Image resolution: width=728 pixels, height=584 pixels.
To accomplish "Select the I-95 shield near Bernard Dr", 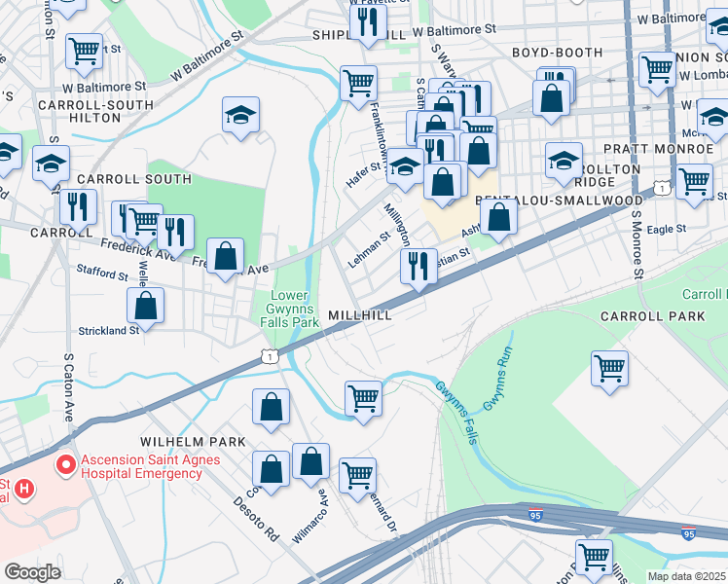I will (535, 515).
